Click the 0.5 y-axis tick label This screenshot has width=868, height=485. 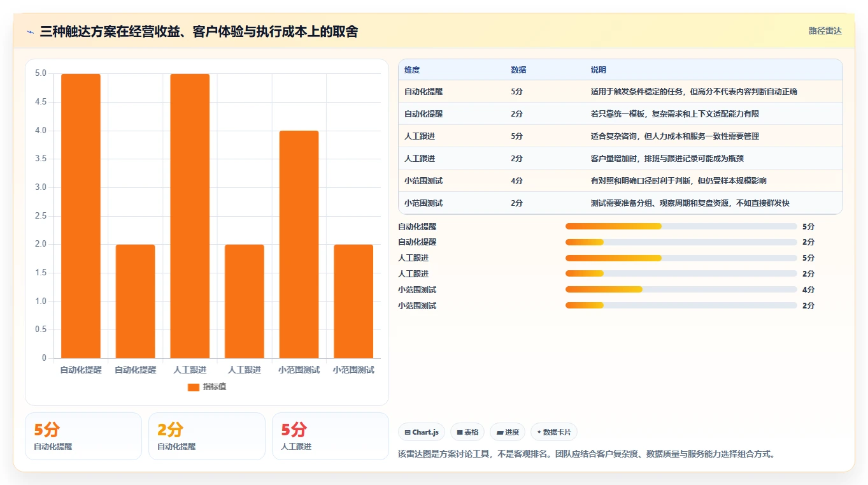point(41,329)
